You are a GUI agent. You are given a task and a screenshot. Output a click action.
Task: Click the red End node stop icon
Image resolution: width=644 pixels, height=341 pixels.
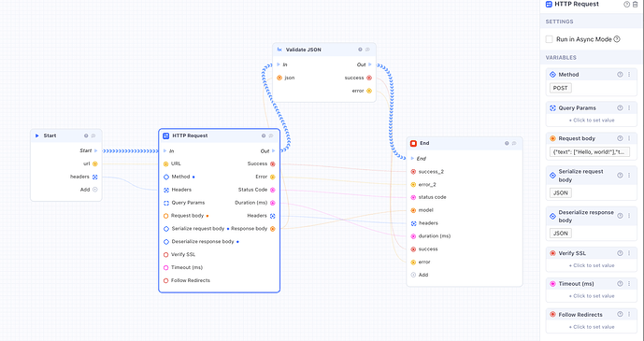click(413, 143)
